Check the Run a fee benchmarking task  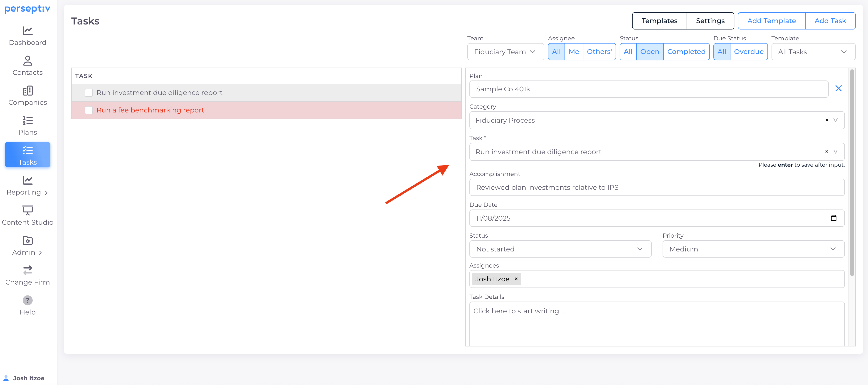89,110
